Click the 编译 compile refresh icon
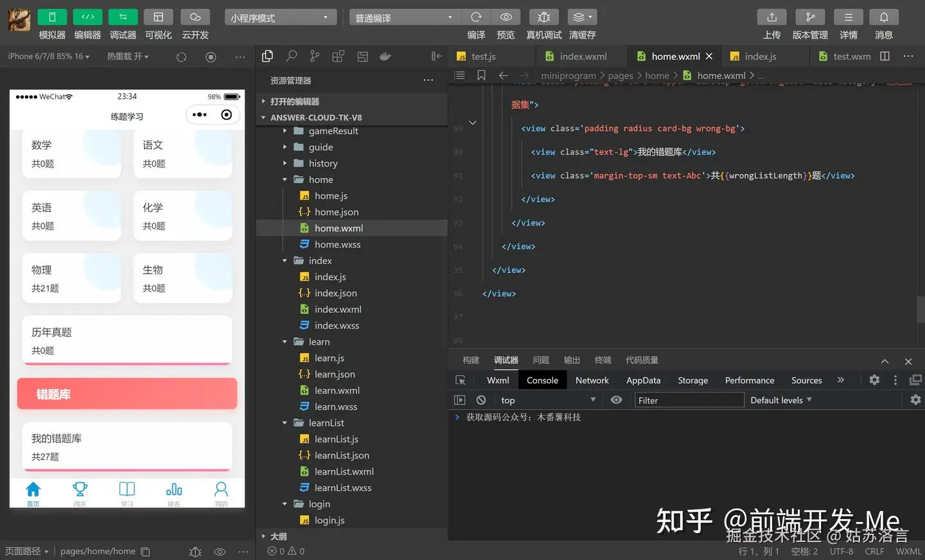The image size is (925, 560). coord(476,17)
